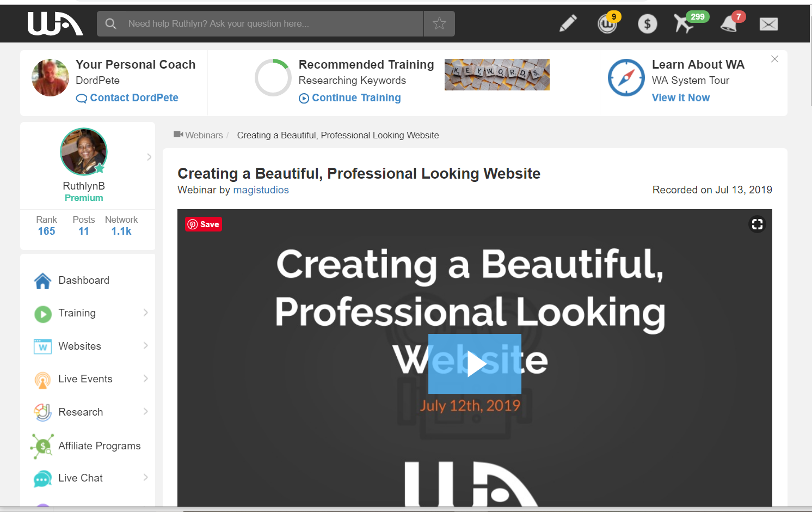Click the Learn About WA heading
The width and height of the screenshot is (812, 512).
click(x=698, y=65)
